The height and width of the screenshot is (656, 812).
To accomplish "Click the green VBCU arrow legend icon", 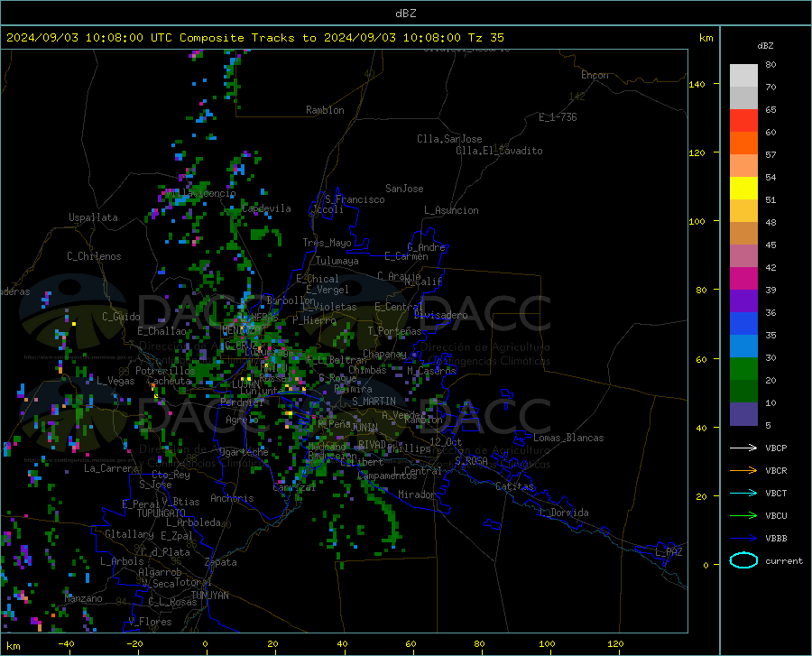I will point(743,516).
